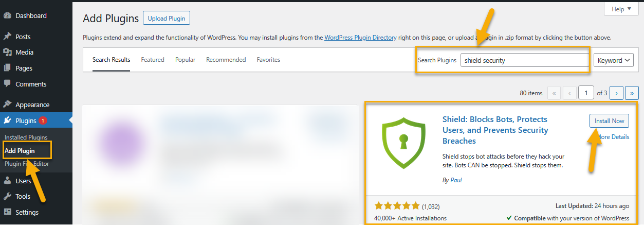Click the five-star rating of Shield
Screen dimensions: 644x225
coord(397,206)
